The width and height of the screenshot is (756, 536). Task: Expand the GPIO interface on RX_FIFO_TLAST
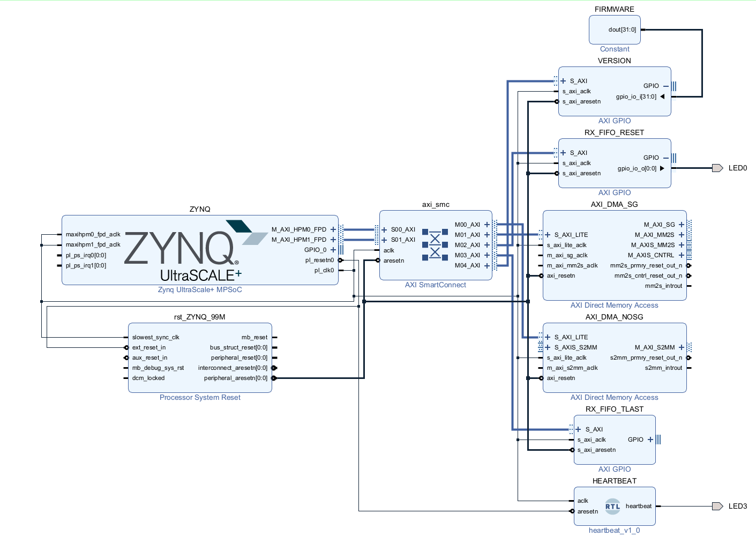(650, 440)
